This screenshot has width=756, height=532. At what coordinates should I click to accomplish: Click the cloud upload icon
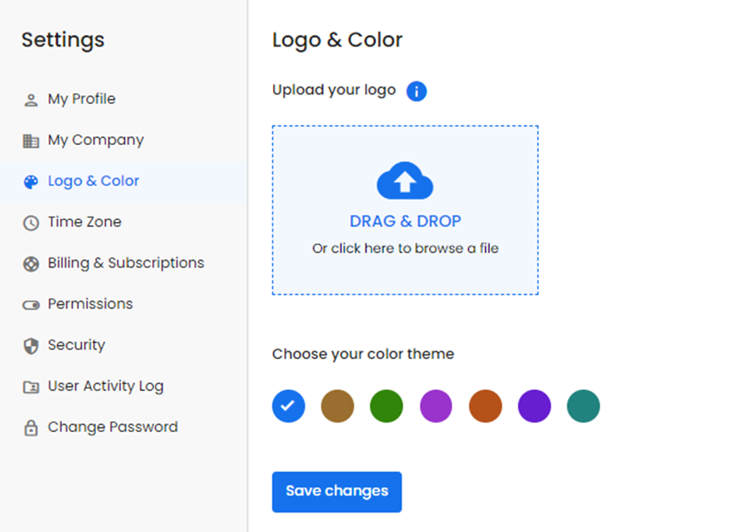tap(405, 181)
